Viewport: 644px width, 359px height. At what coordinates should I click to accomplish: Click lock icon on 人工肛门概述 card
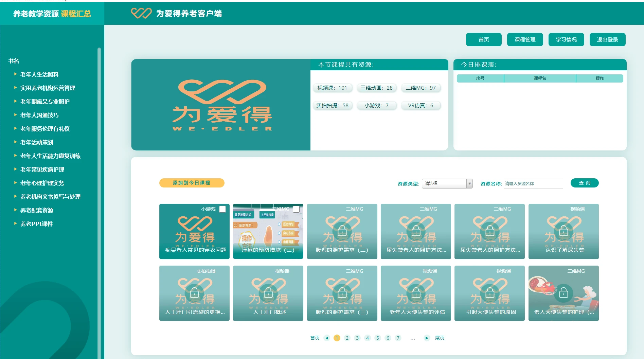click(x=268, y=293)
